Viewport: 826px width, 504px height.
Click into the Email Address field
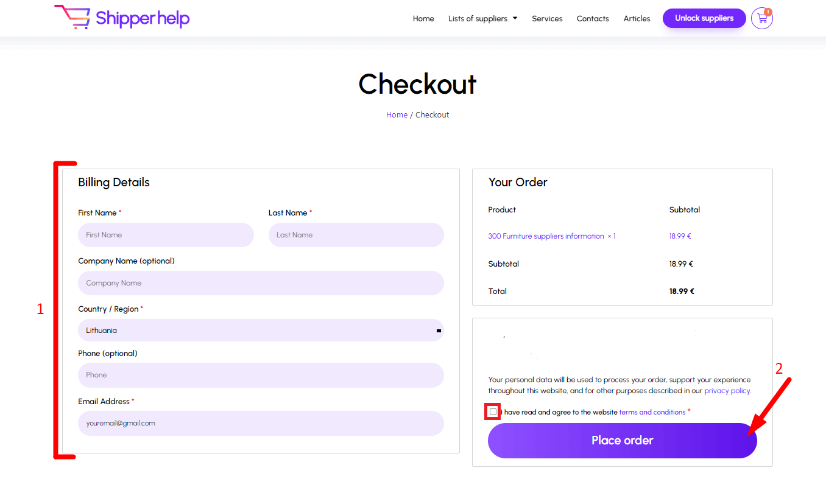pyautogui.click(x=261, y=423)
